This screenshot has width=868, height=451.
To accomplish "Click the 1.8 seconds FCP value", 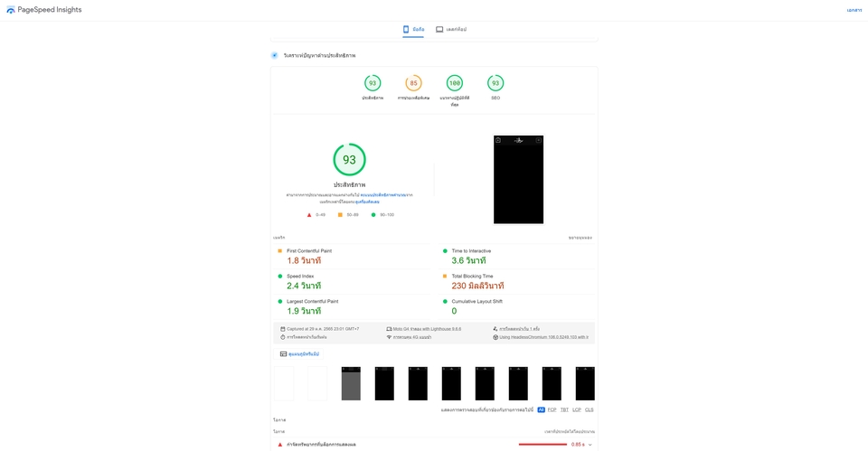I will point(304,260).
